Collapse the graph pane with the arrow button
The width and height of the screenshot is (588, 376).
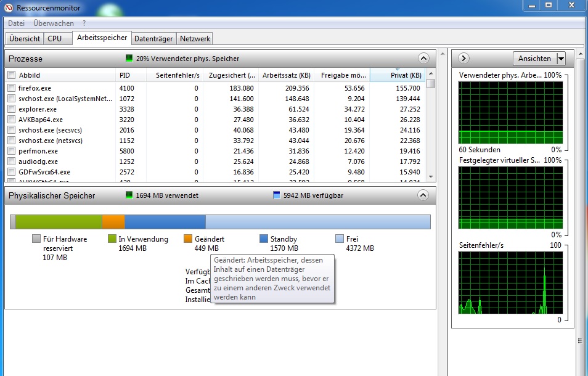[463, 58]
